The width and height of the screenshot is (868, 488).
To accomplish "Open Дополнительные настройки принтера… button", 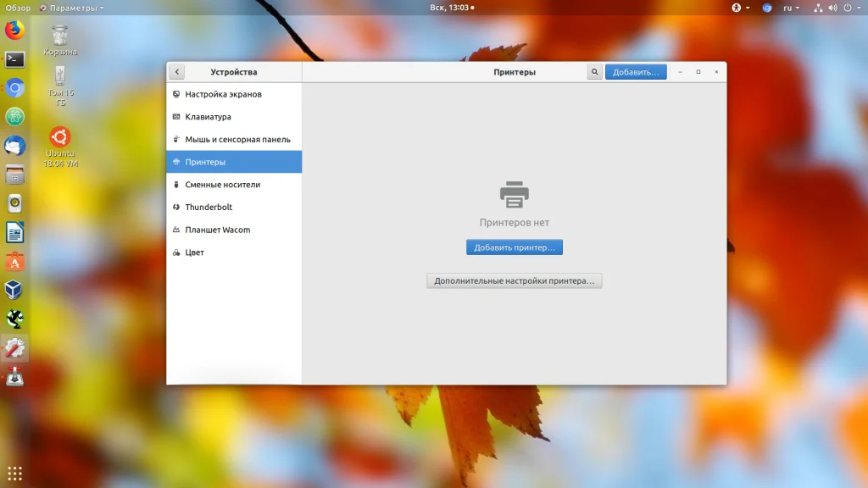I will [514, 280].
